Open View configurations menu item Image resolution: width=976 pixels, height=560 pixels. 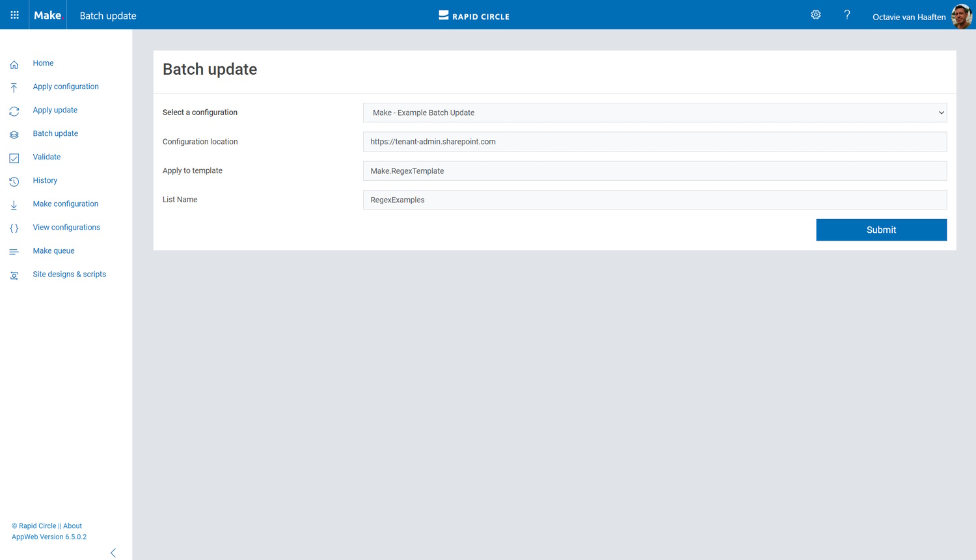tap(66, 227)
